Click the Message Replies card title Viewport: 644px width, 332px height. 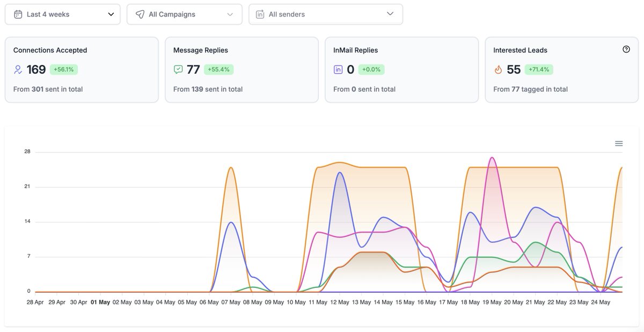pos(201,50)
